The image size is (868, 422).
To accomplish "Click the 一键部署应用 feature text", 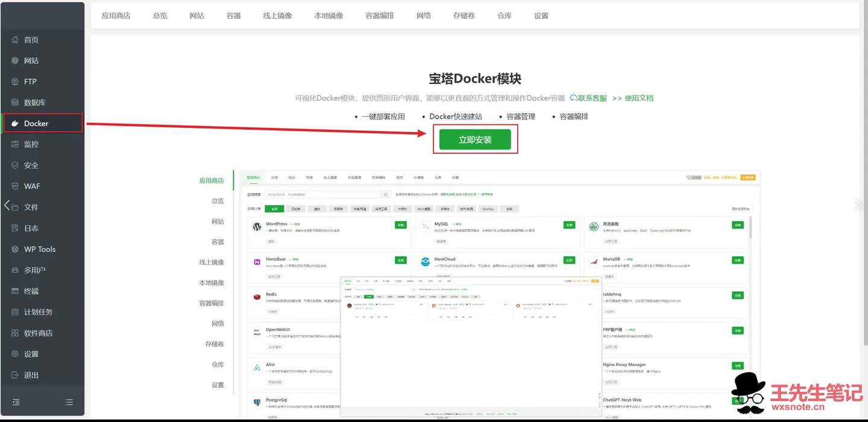I will click(x=383, y=116).
